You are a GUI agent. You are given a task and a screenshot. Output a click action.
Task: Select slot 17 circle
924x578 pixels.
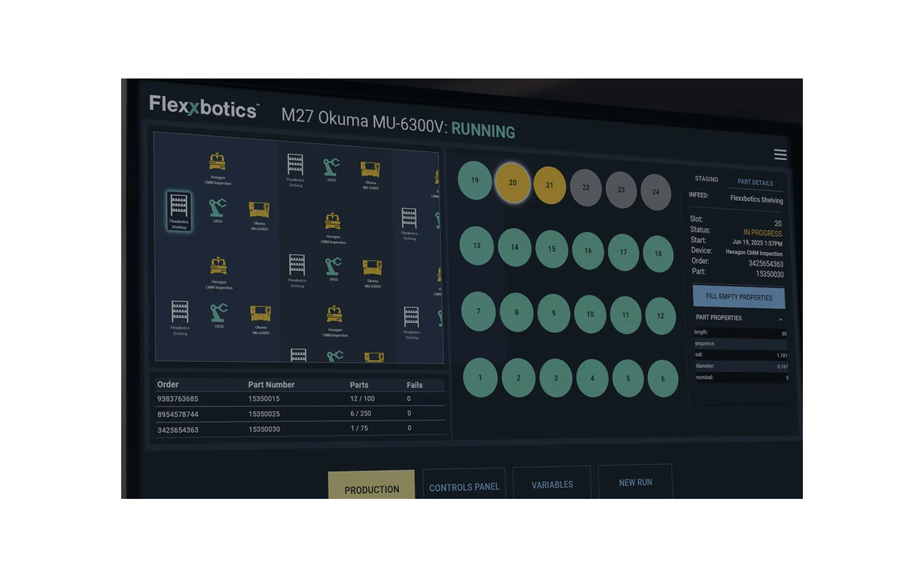pos(623,252)
